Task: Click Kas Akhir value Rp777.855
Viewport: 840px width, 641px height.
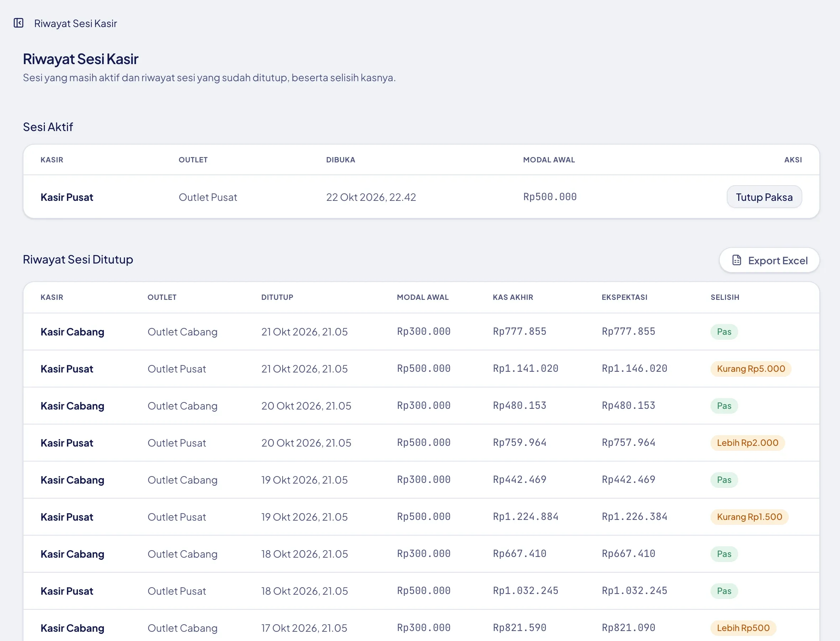Action: coord(519,331)
